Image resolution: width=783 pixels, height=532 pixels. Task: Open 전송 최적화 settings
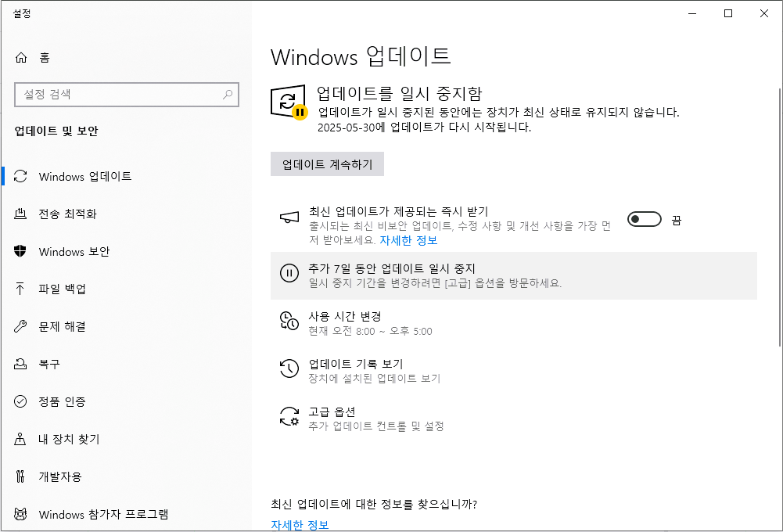[127, 214]
